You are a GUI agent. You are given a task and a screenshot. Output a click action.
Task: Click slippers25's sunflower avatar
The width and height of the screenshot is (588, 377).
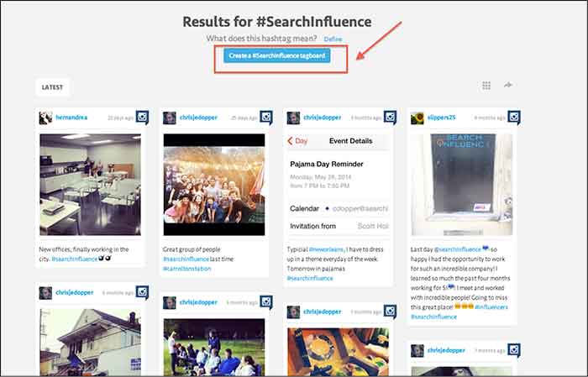(417, 118)
